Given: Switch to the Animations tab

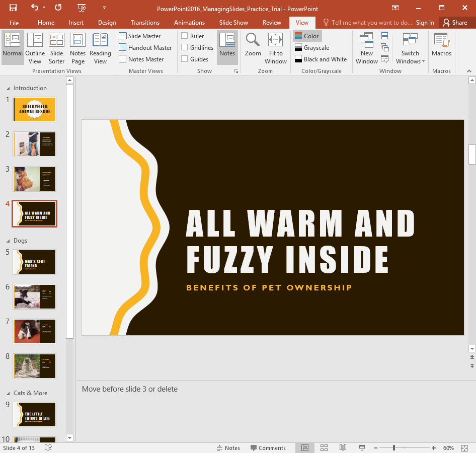Looking at the screenshot, I should point(189,22).
